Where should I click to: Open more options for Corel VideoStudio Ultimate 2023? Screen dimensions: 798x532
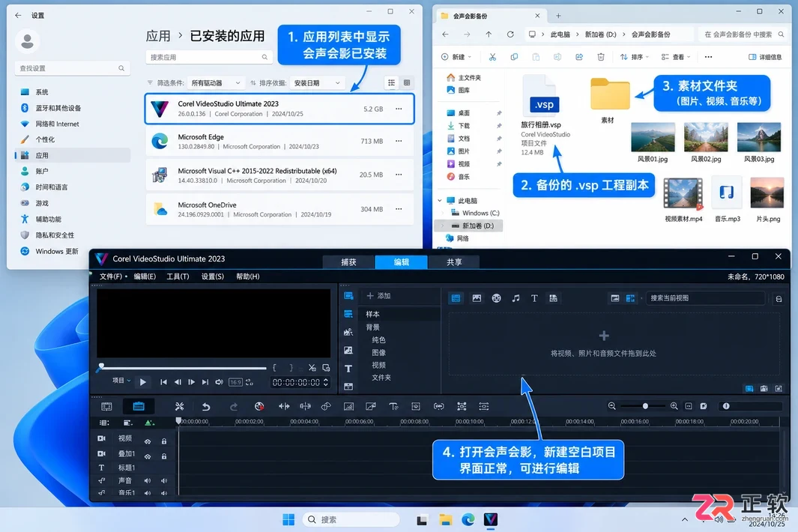pyautogui.click(x=399, y=109)
